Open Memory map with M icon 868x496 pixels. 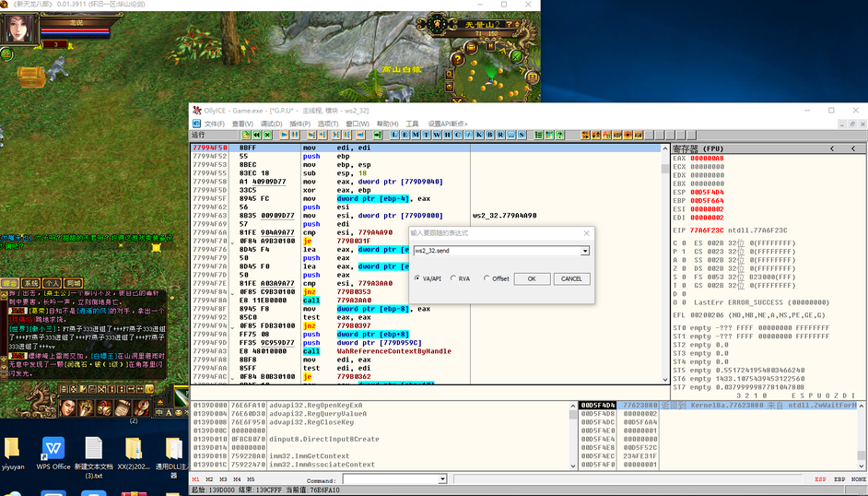[x=416, y=135]
